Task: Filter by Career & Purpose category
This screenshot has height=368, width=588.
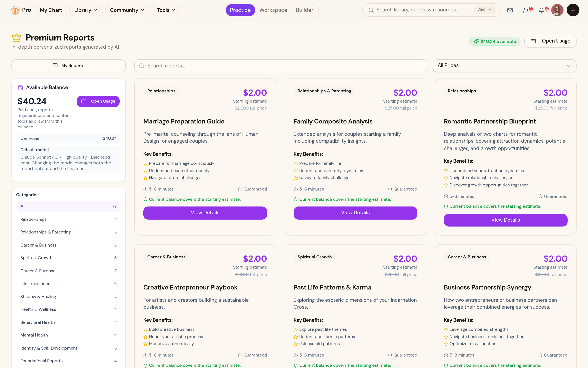Action: pos(69,271)
